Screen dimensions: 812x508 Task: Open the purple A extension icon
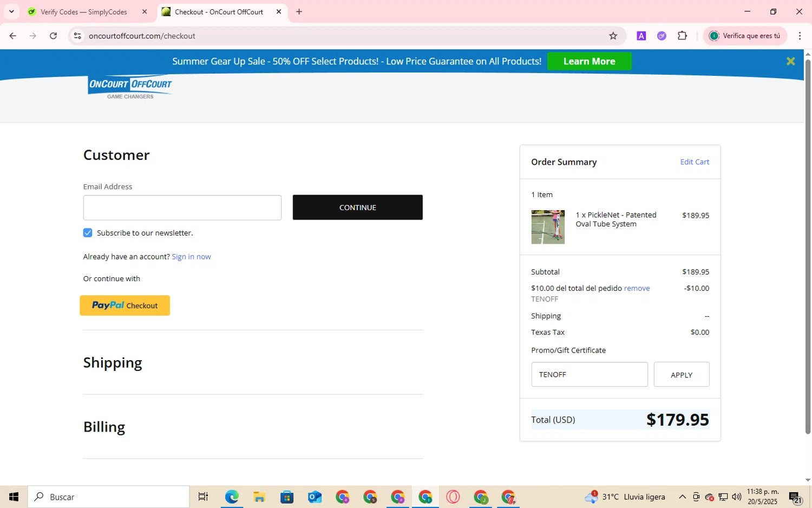point(641,36)
